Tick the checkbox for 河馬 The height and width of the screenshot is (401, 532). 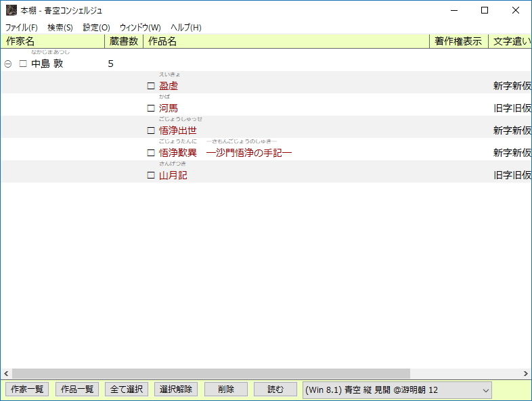tap(151, 108)
